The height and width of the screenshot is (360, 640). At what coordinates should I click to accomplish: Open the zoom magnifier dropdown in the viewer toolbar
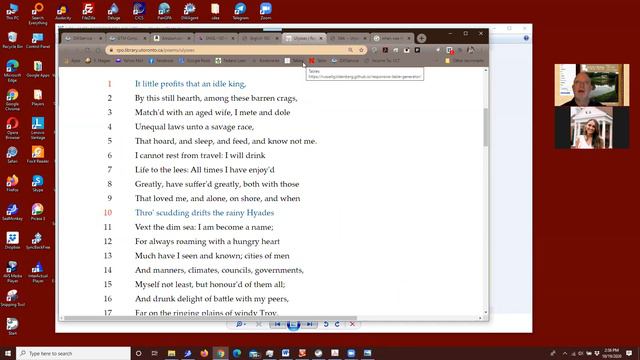[240, 324]
